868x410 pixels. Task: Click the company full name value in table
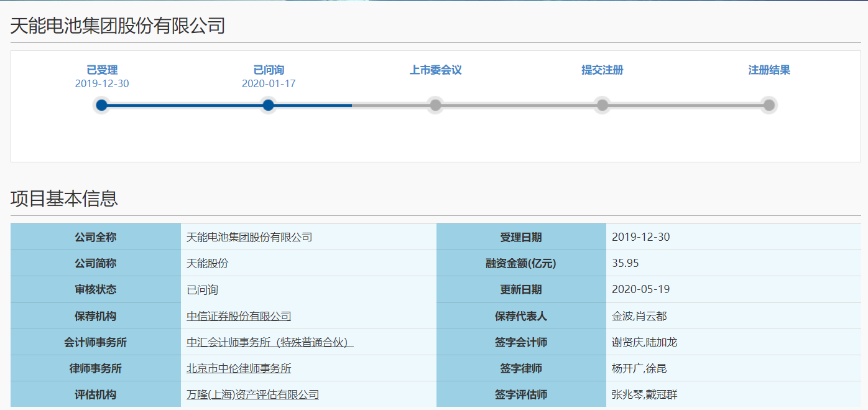(x=249, y=237)
